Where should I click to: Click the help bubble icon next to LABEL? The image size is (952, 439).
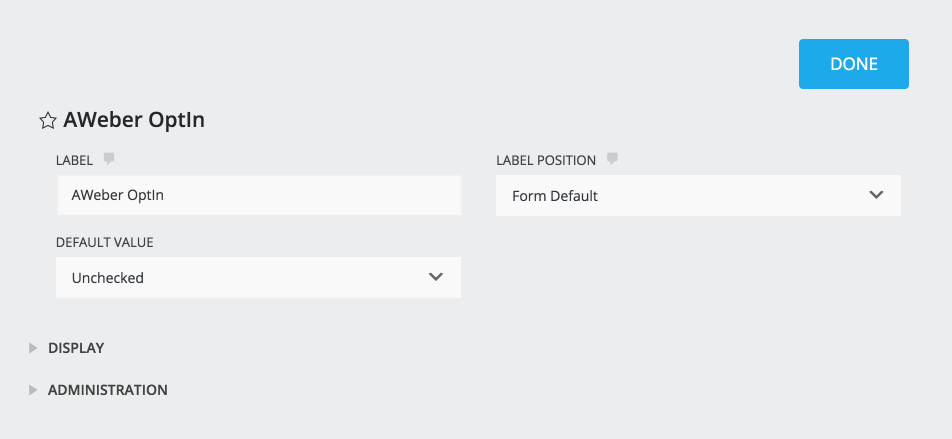click(x=109, y=158)
